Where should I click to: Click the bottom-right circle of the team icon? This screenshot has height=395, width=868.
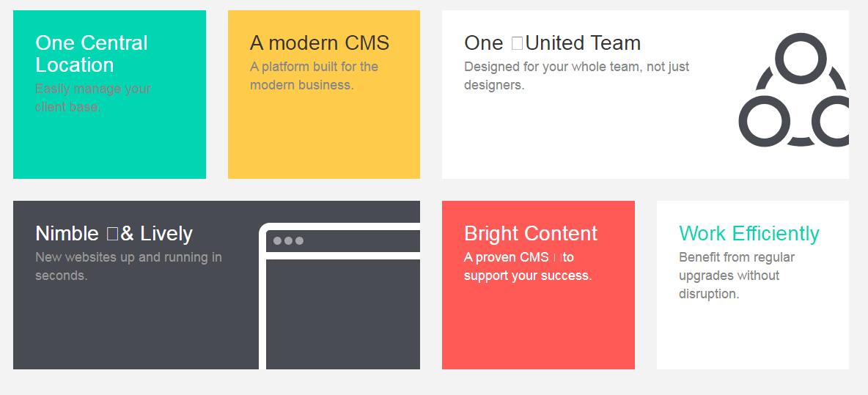[834, 121]
